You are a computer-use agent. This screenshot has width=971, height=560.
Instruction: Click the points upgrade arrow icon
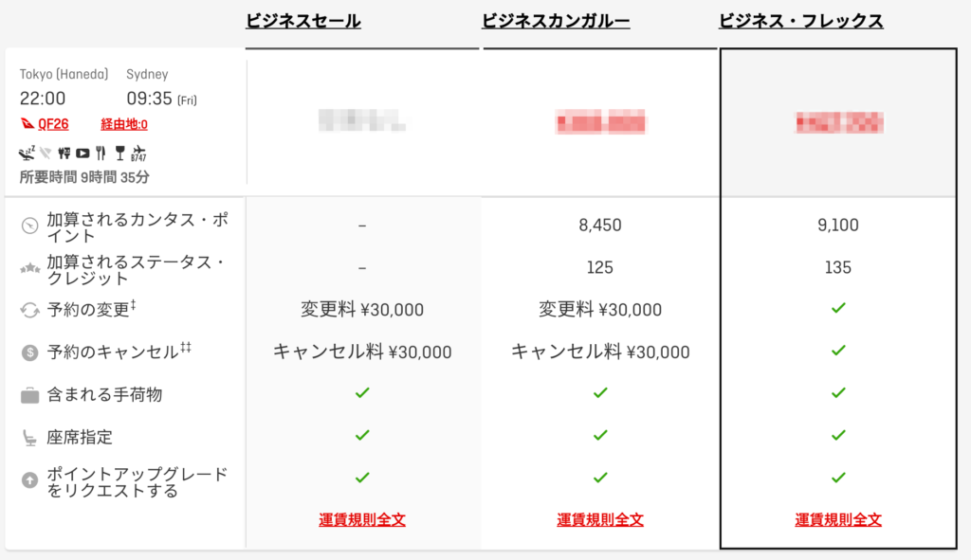pos(29,480)
